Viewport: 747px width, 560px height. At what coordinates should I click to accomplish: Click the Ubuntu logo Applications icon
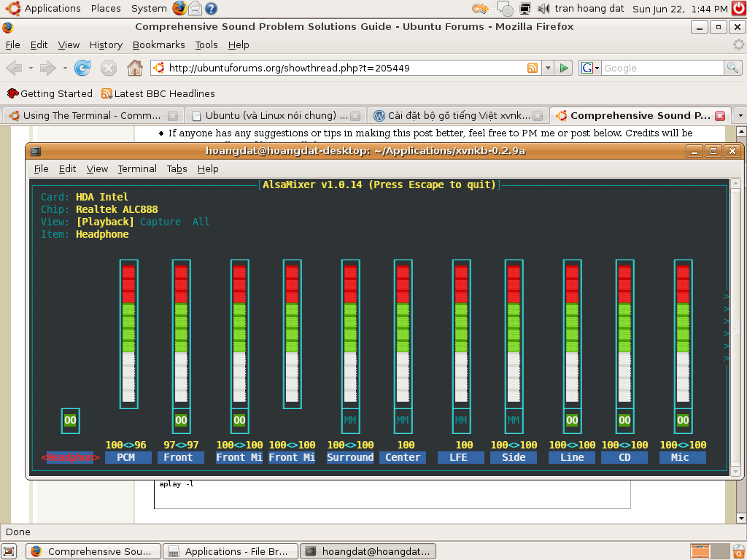pos(13,8)
